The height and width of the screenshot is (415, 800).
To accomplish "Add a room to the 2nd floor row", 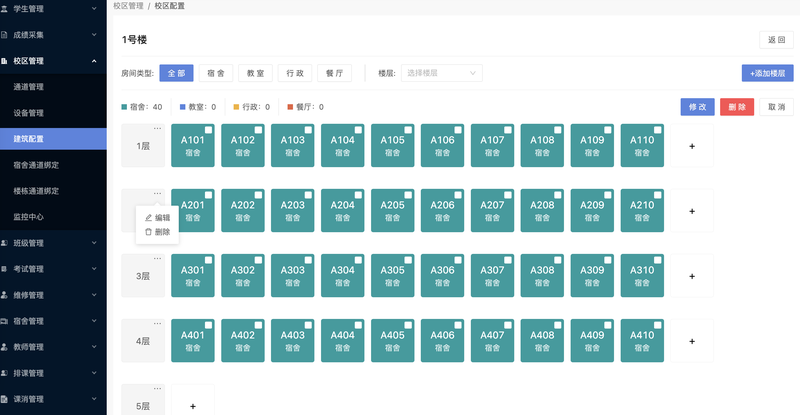I will [x=692, y=211].
